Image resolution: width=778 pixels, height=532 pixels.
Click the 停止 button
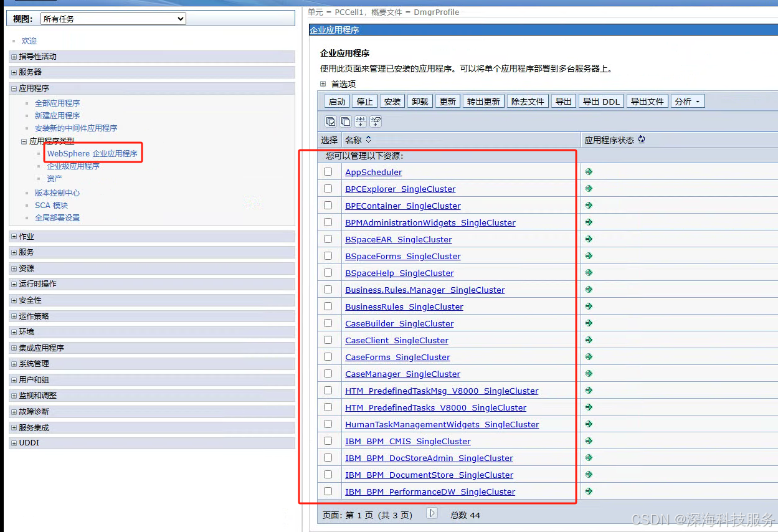pos(364,102)
